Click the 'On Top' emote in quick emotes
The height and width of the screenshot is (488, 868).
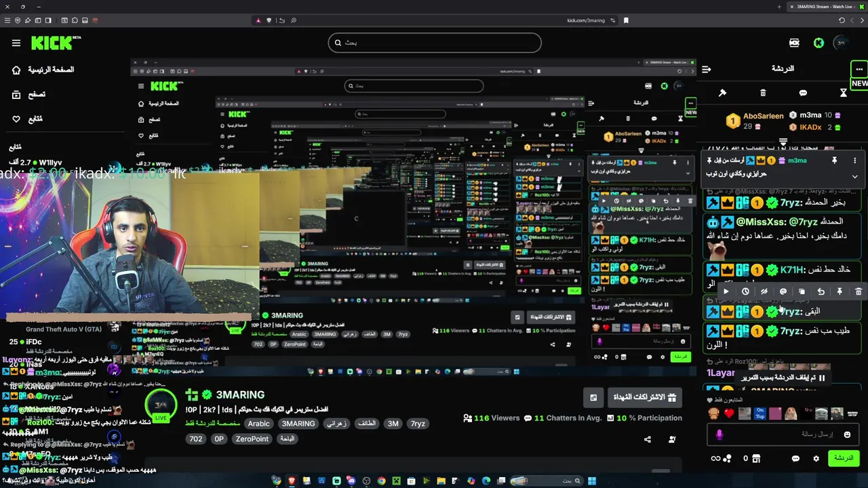tap(760, 413)
